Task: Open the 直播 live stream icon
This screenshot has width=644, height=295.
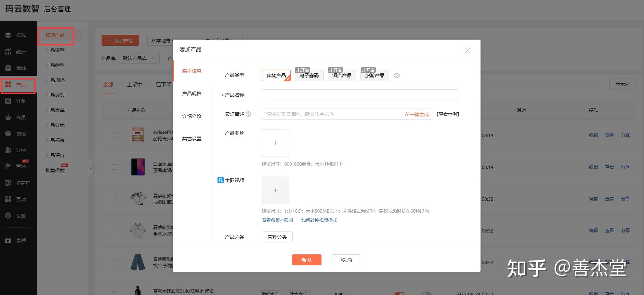Action: [9, 240]
